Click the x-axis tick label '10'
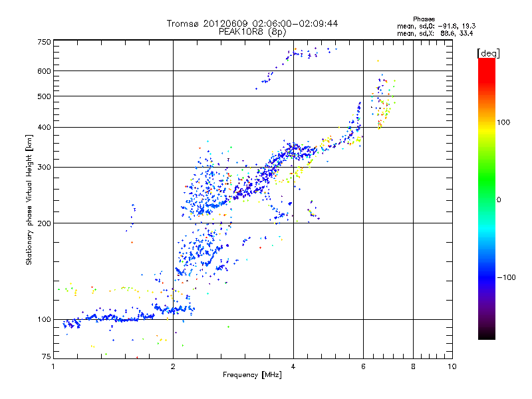This screenshot has width=532, height=399. (x=452, y=366)
